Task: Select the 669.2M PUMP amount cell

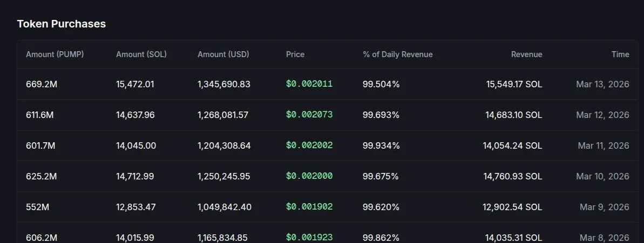Action: pos(42,84)
